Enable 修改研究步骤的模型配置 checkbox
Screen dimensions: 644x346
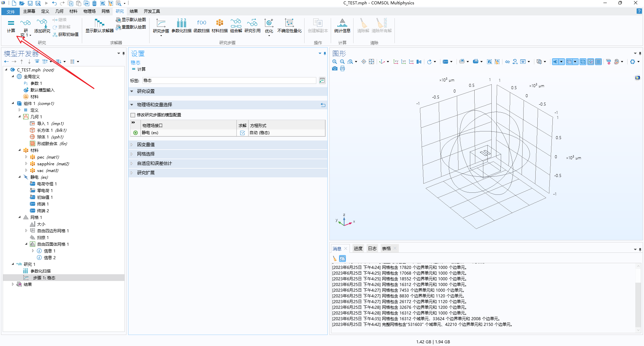(133, 115)
